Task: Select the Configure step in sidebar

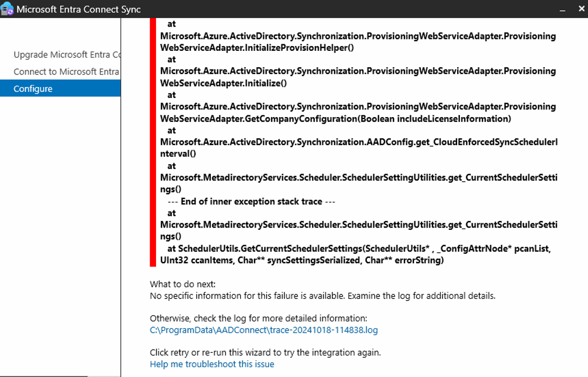Action: 60,89
